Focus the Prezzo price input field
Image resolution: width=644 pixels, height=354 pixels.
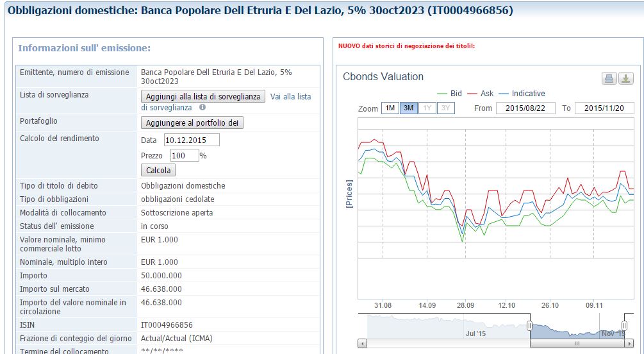(x=185, y=155)
